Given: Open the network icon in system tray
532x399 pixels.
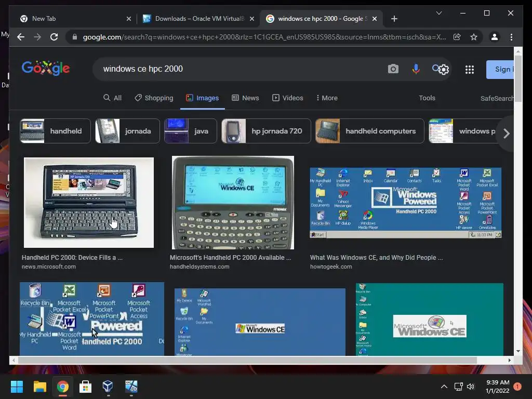Looking at the screenshot, I should coord(458,387).
